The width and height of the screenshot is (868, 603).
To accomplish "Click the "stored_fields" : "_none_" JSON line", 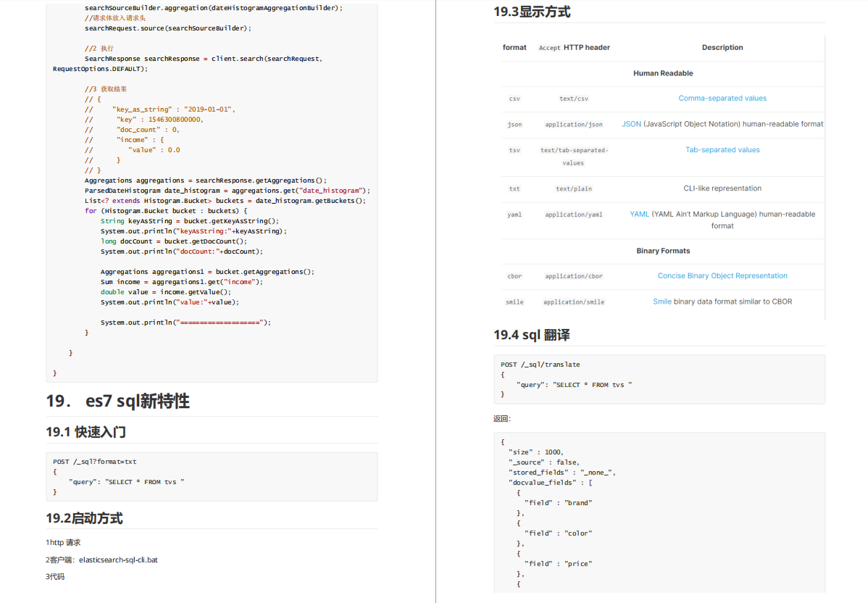I will coord(562,473).
